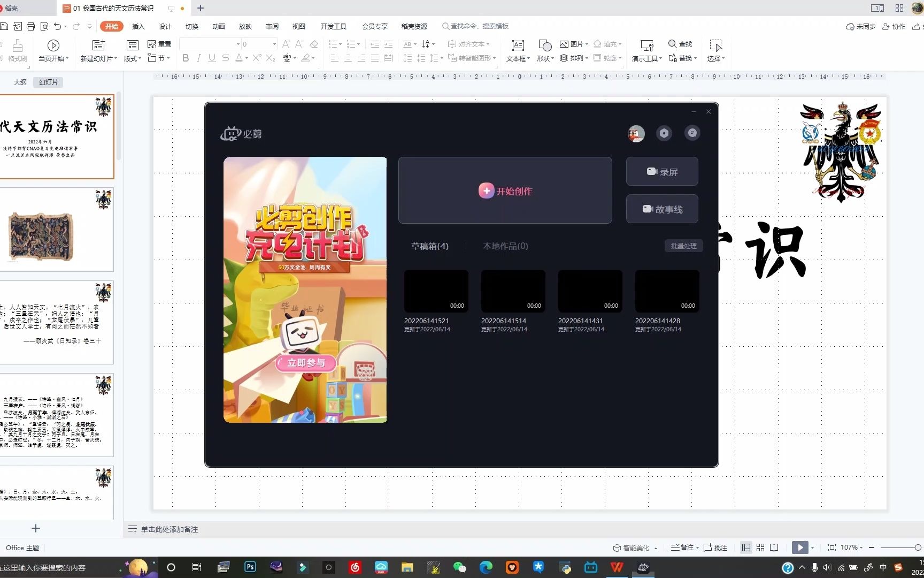Click the 重置 reset button
The height and width of the screenshot is (578, 924).
159,44
